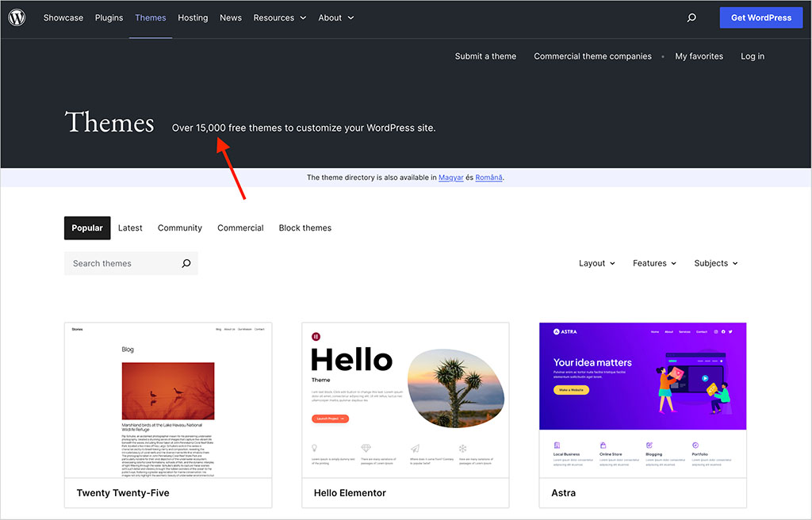
Task: Focus the Search themes input field
Action: [x=131, y=263]
